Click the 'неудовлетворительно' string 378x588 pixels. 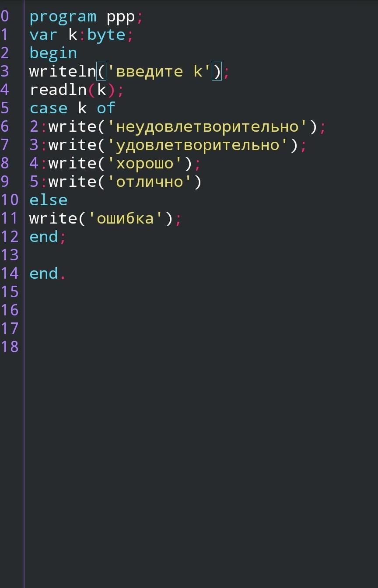tap(207, 126)
